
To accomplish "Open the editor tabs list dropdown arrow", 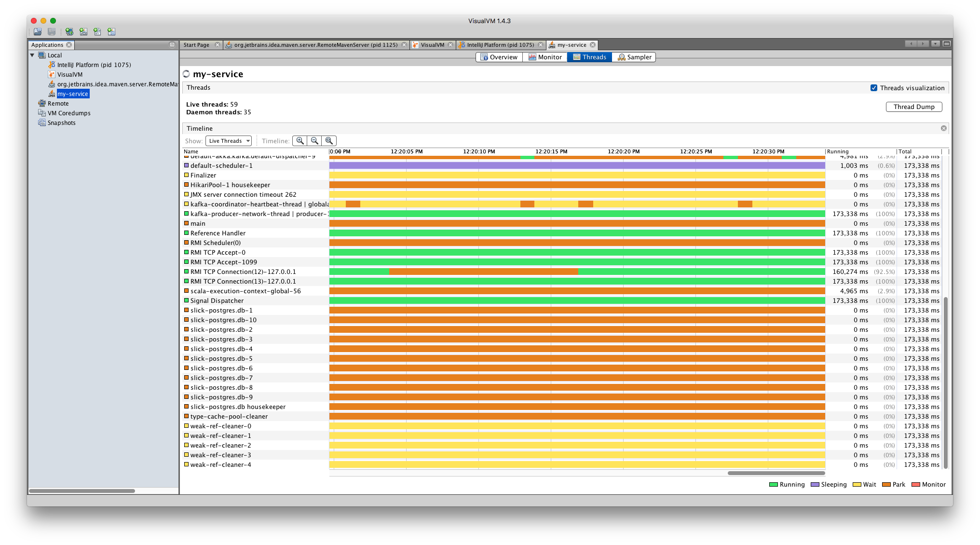I will click(935, 44).
